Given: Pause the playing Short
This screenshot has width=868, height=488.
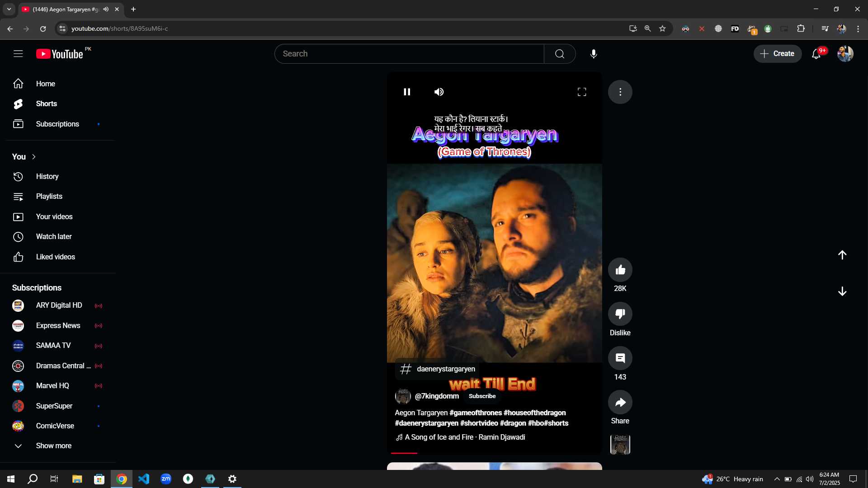Looking at the screenshot, I should click(407, 92).
